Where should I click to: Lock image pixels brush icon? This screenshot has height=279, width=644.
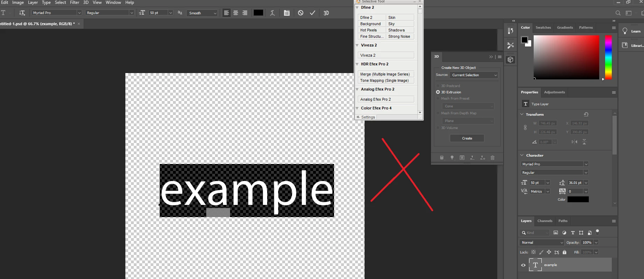click(x=541, y=252)
